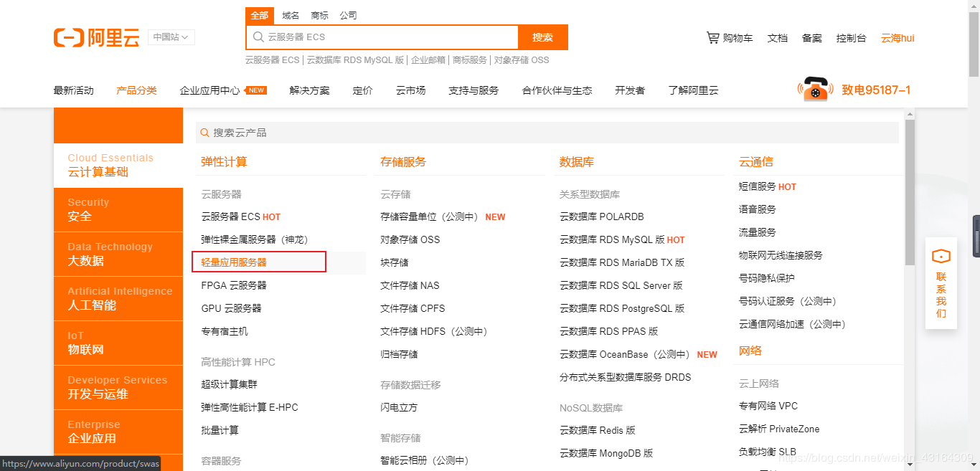980x471 pixels.
Task: Open 专有网络 VPC link
Action: click(768, 406)
